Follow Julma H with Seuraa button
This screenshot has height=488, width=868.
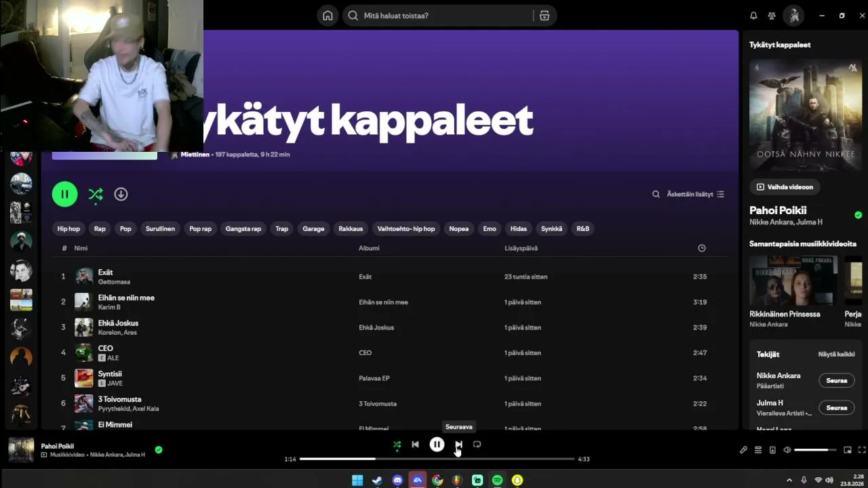837,408
